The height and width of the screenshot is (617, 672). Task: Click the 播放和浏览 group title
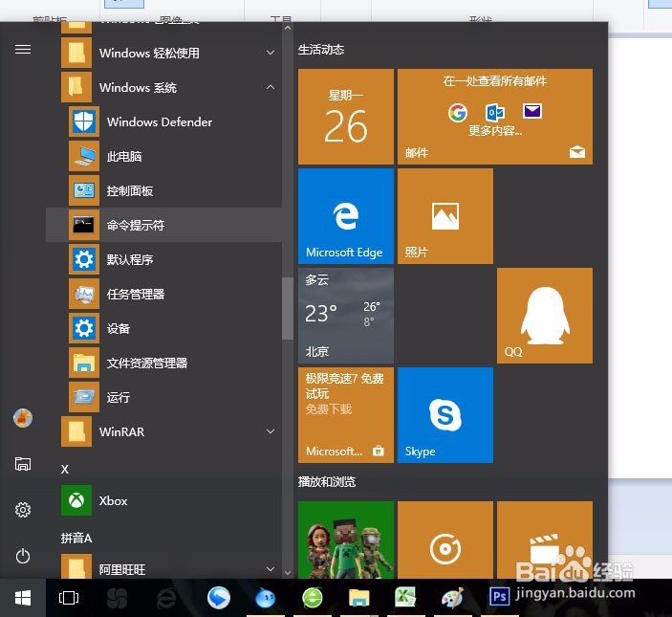pos(327,482)
